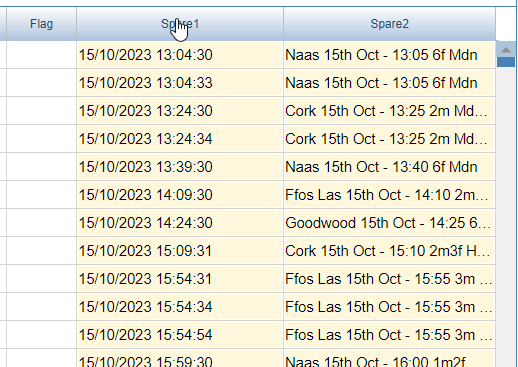
Task: Select Cork 15th Oct - 15:10 2m3f cell
Action: coord(389,251)
